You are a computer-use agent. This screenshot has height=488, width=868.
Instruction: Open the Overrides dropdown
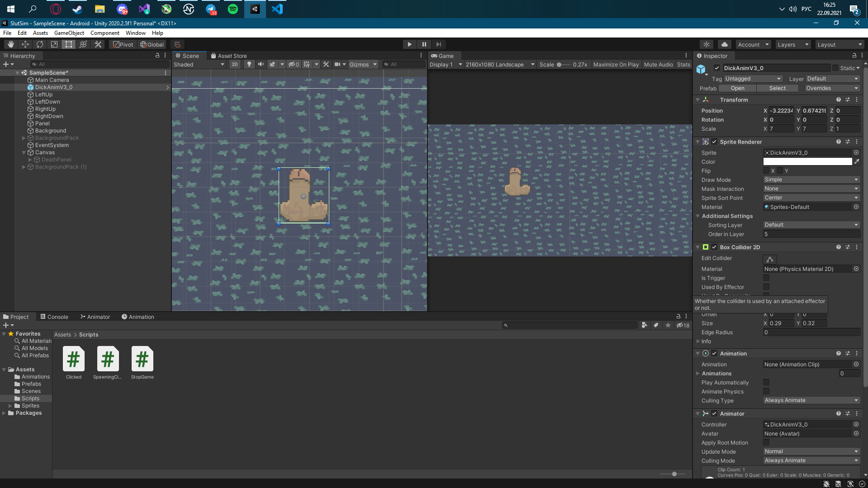coord(832,88)
